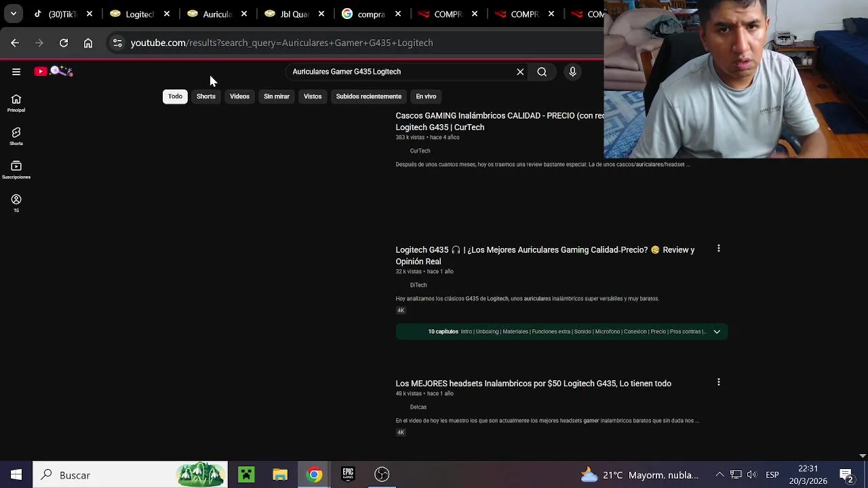Switch to the TikTok browser tab
This screenshot has width=868, height=488.
click(x=57, y=14)
